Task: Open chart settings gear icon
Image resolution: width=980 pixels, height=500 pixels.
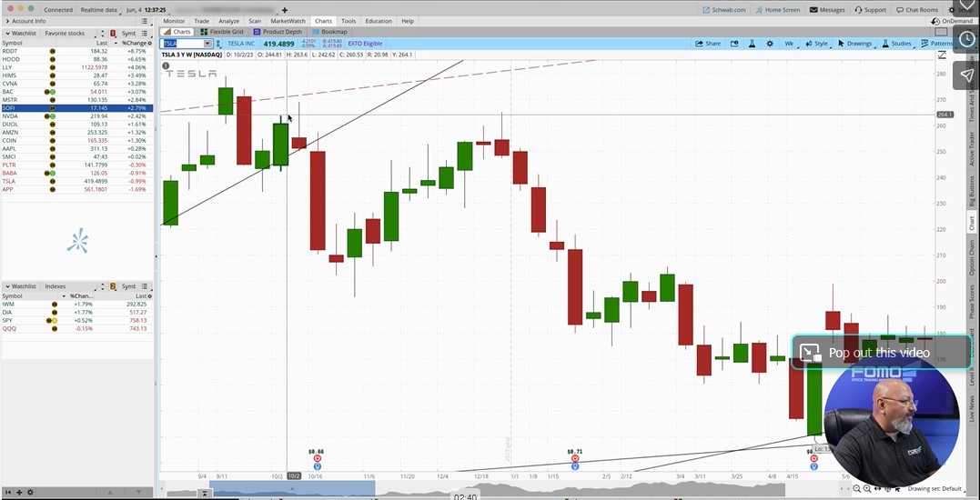Action: (x=770, y=44)
